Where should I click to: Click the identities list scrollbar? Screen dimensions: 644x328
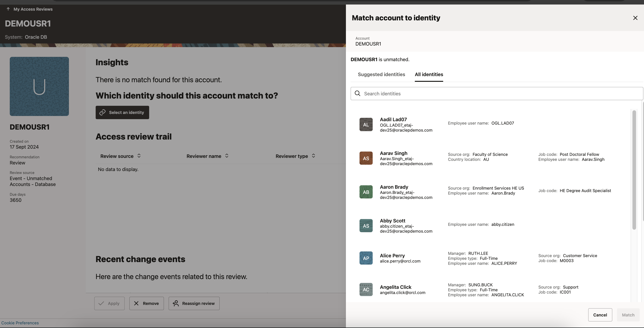coord(634,170)
